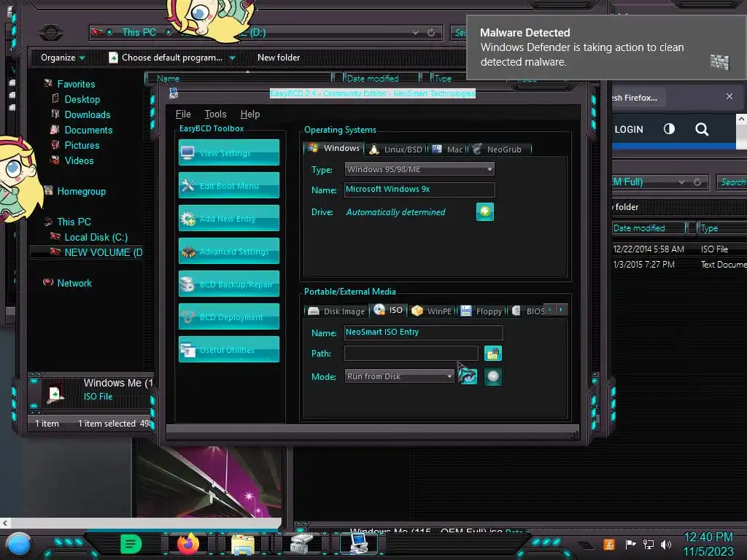
Task: Open View Settings in EasyBCD Toolbox
Action: point(228,153)
